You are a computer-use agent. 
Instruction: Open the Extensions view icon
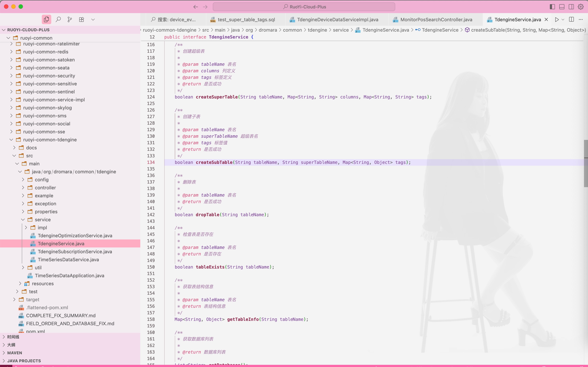coord(82,19)
